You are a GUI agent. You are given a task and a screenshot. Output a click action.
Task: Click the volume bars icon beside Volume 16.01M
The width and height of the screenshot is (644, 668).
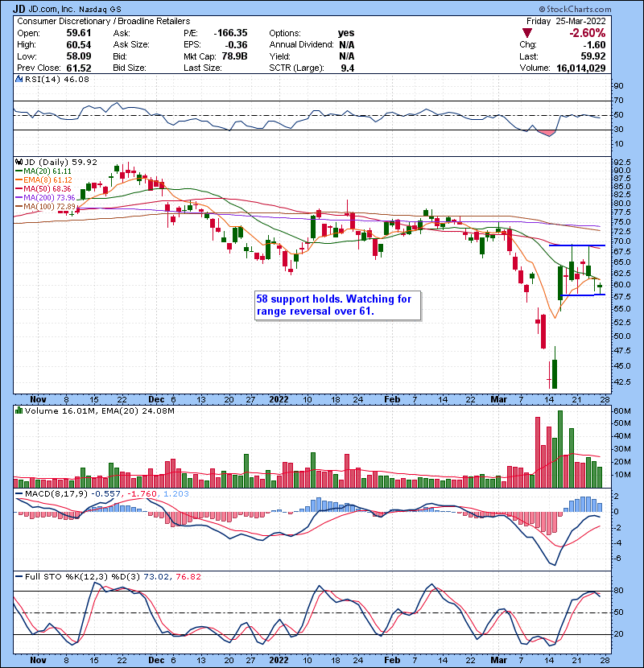19,410
